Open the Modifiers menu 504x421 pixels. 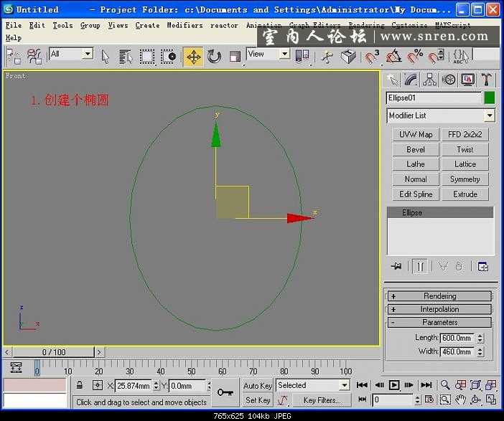pyautogui.click(x=185, y=25)
